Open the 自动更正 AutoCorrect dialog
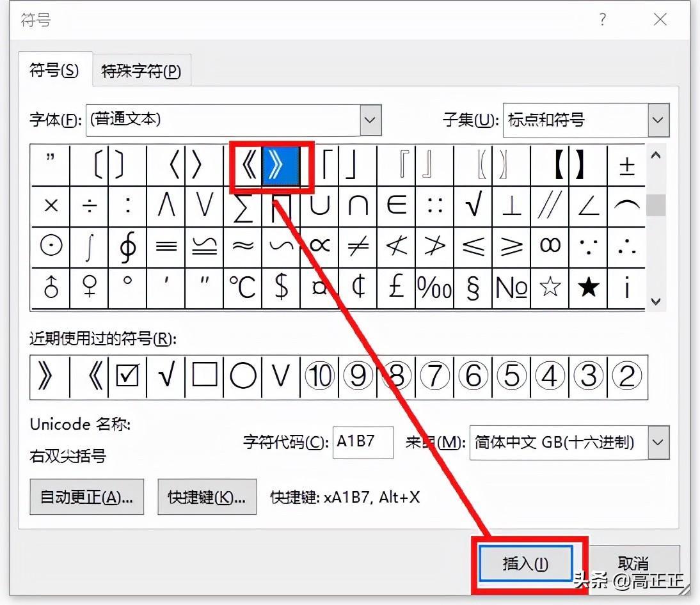The height and width of the screenshot is (605, 700). click(86, 497)
